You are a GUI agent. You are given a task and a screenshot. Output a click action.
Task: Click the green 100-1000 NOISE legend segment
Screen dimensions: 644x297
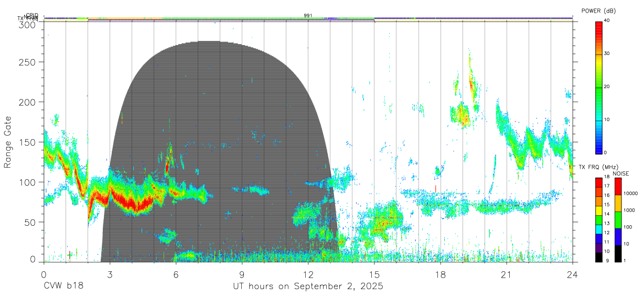point(618,219)
